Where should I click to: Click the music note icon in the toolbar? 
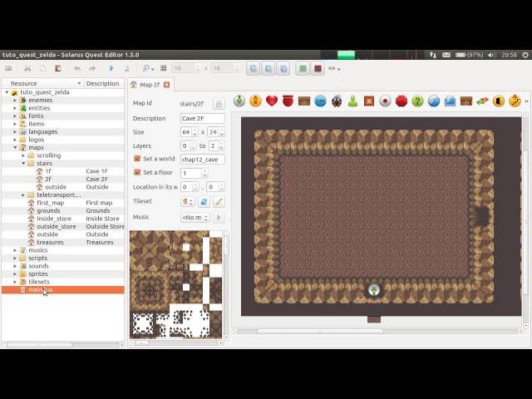(x=127, y=68)
